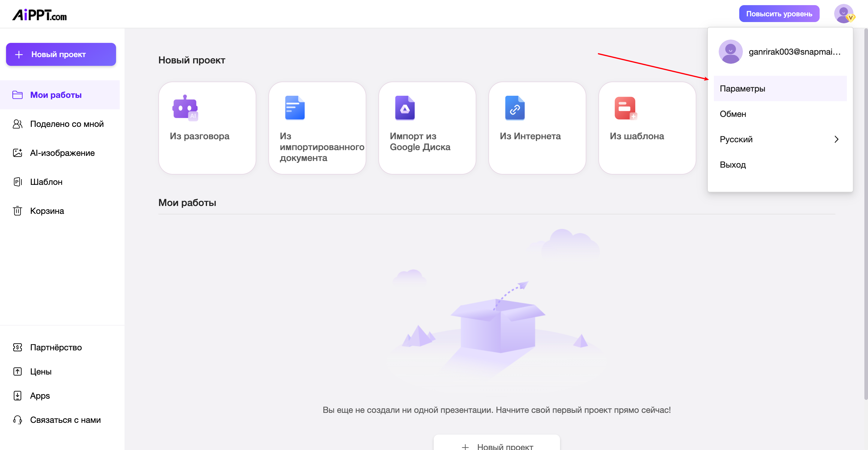This screenshot has height=450, width=868.
Task: Click the robot AI conversation icon
Action: pyautogui.click(x=185, y=108)
